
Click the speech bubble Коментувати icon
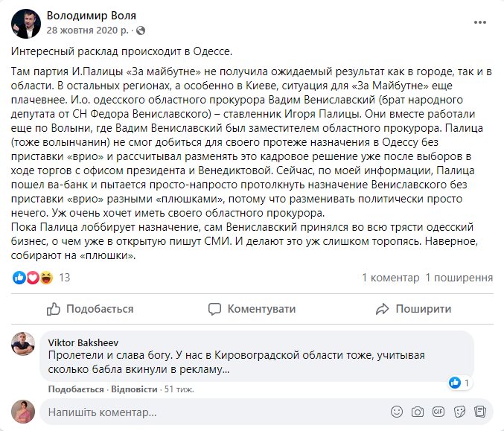pyautogui.click(x=214, y=309)
